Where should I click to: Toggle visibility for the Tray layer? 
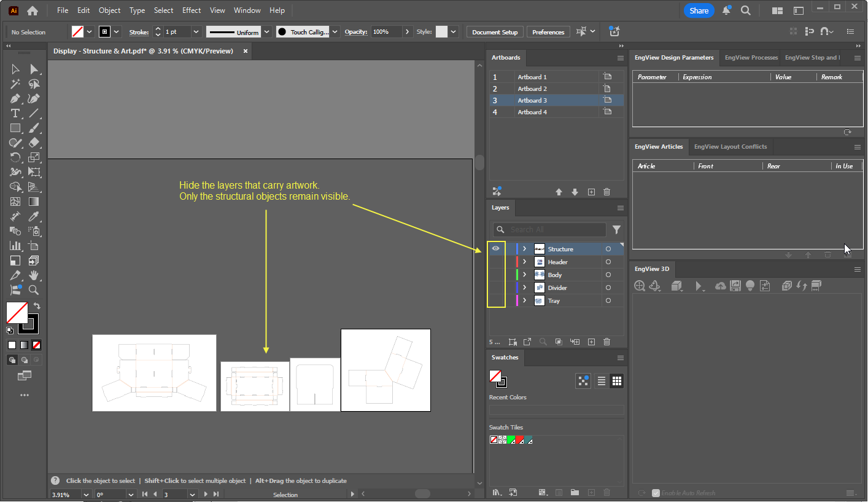[495, 300]
